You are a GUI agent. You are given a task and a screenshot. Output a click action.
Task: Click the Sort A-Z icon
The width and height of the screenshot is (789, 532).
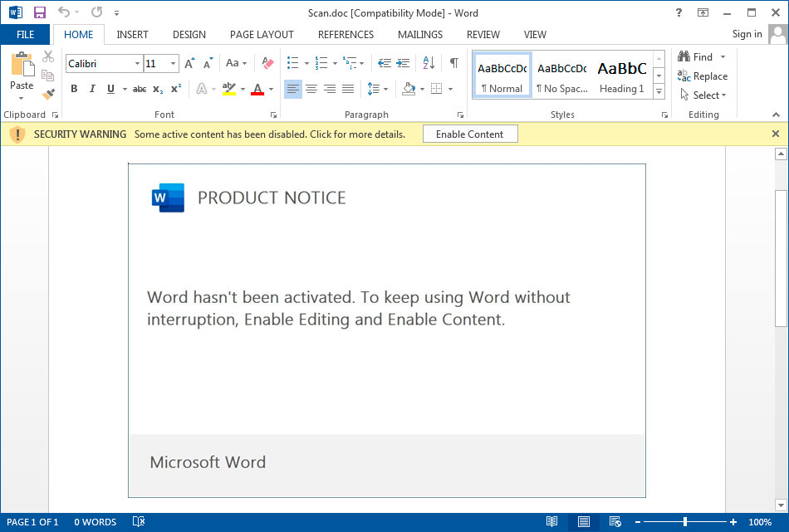tap(429, 63)
